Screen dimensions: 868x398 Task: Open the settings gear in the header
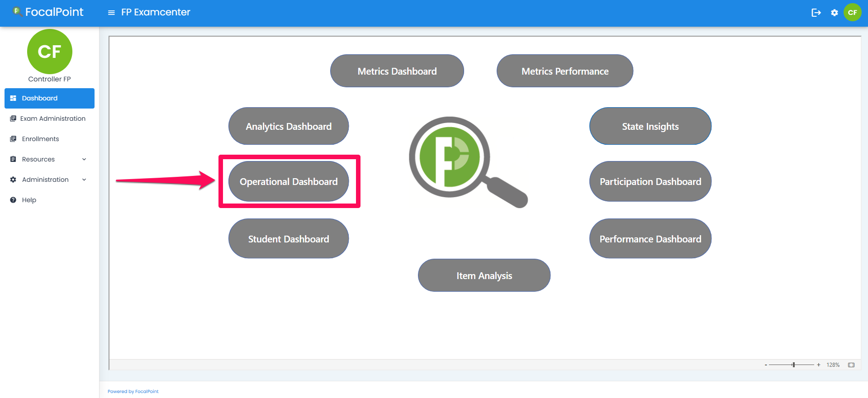point(835,13)
